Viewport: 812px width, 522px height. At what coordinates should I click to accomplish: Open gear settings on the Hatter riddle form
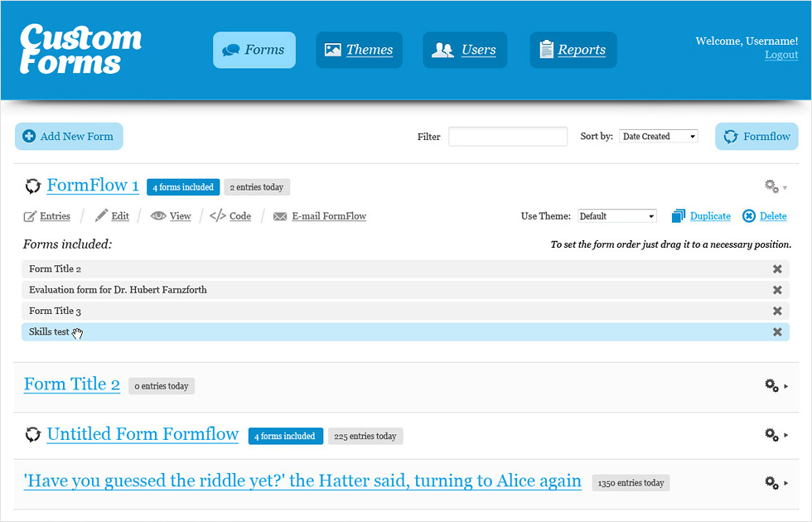click(x=771, y=481)
